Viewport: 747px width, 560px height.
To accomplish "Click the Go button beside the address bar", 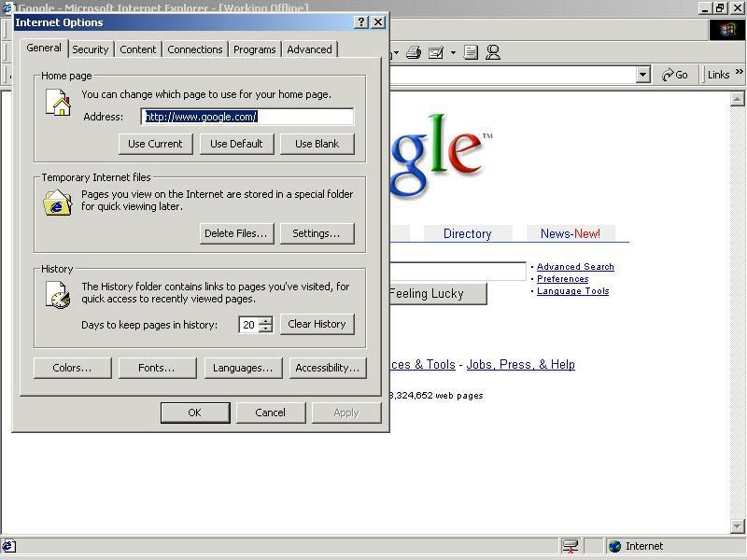I will 674,75.
